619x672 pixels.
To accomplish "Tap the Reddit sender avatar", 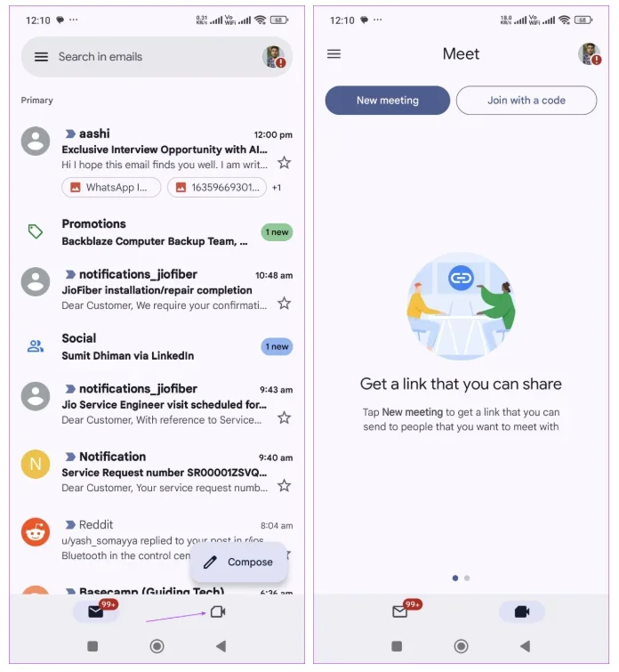I will point(36,532).
